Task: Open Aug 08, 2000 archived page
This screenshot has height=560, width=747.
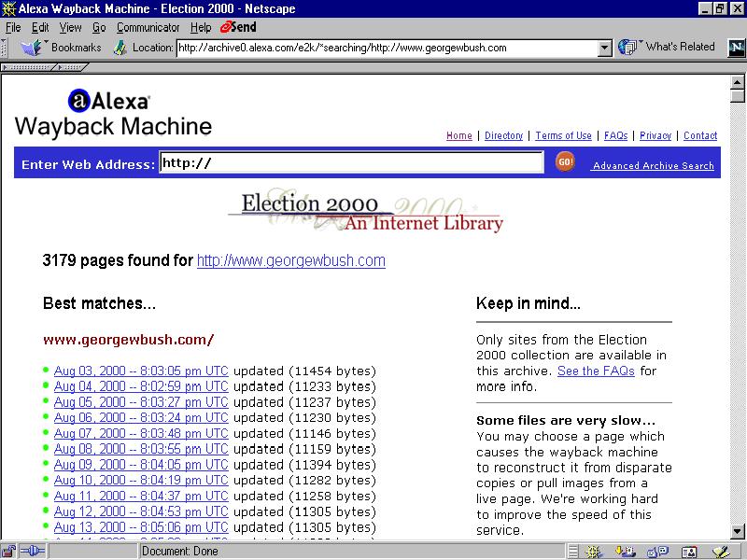Action: [x=141, y=449]
